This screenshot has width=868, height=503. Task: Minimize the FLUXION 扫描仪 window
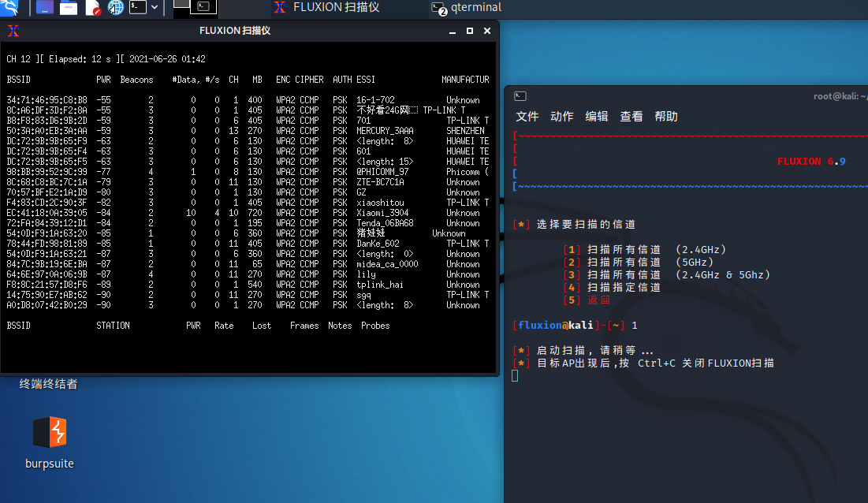coord(453,31)
